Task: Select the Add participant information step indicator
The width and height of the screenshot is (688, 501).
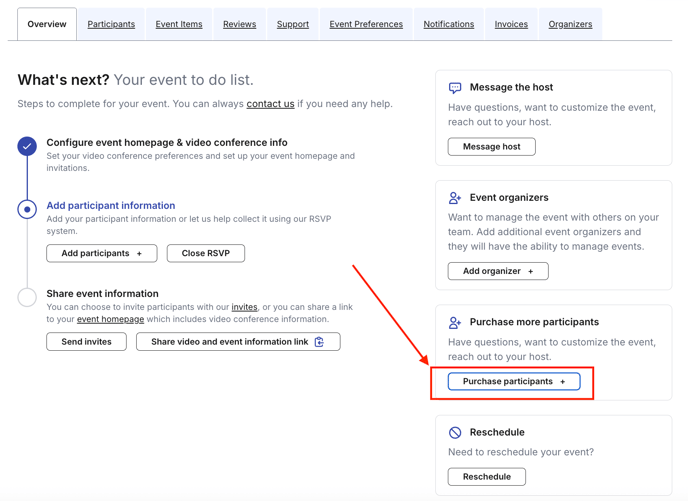Action: tap(27, 209)
